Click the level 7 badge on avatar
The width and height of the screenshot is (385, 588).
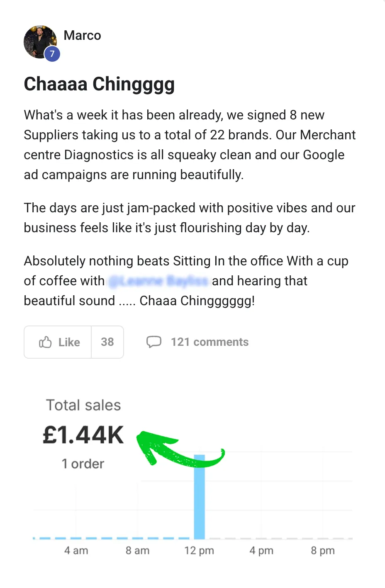pos(52,54)
